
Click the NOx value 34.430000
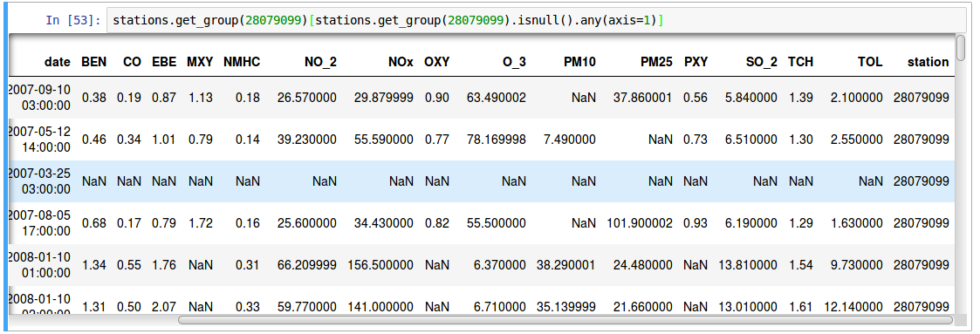point(384,223)
